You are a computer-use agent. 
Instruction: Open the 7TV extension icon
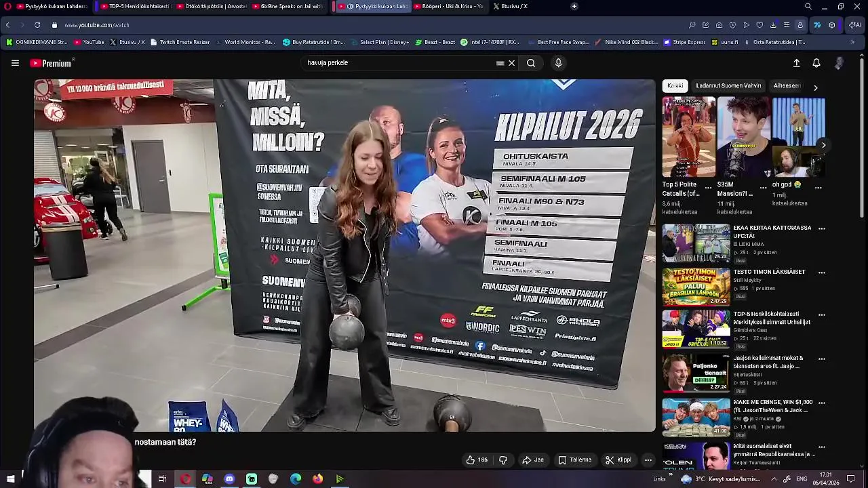point(817,25)
